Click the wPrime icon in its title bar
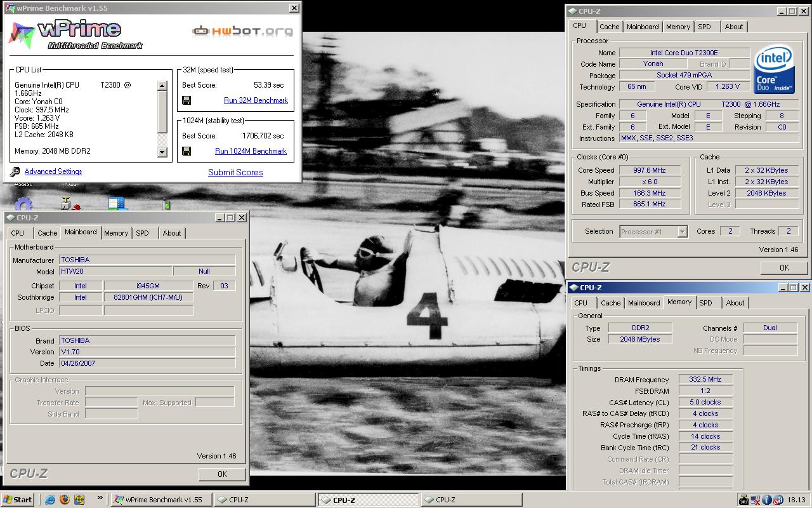The width and height of the screenshot is (812, 508). pos(12,8)
